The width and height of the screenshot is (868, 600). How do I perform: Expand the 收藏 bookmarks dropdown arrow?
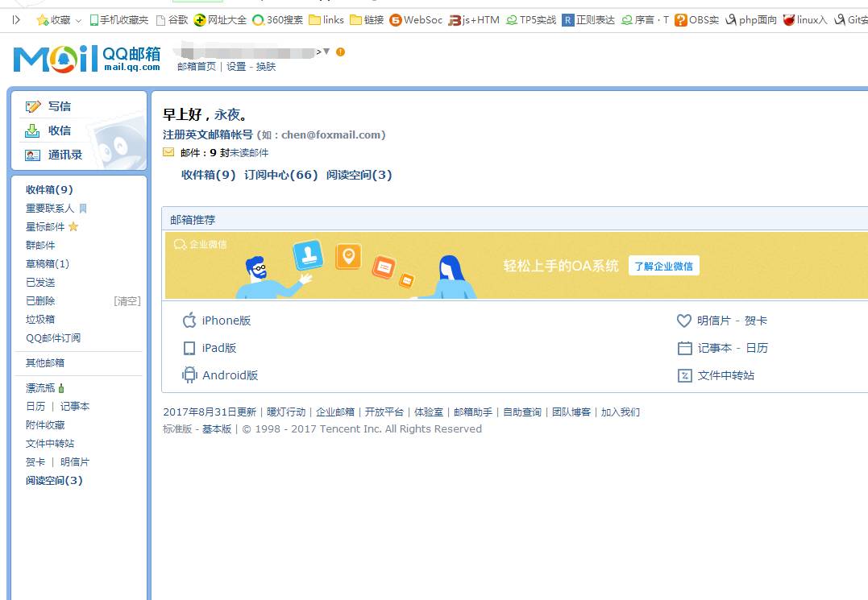point(78,20)
